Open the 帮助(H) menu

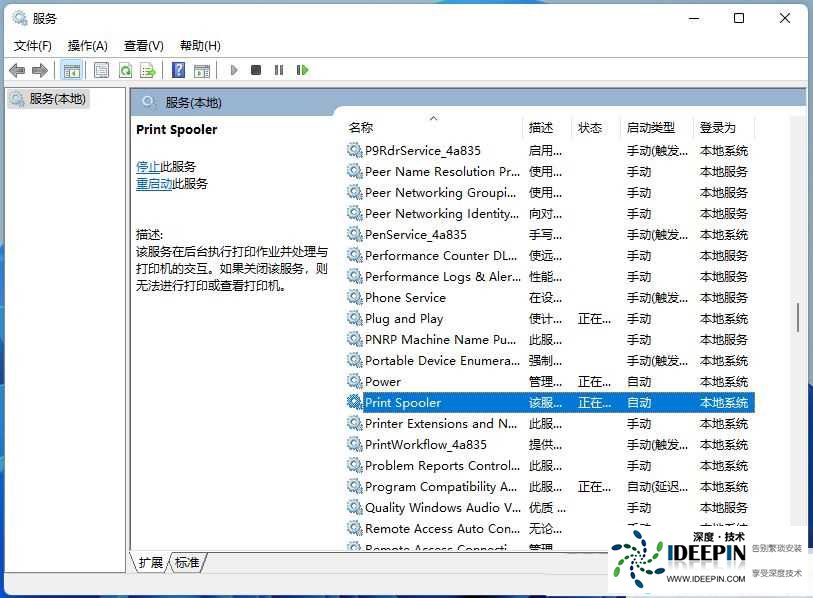tap(200, 46)
